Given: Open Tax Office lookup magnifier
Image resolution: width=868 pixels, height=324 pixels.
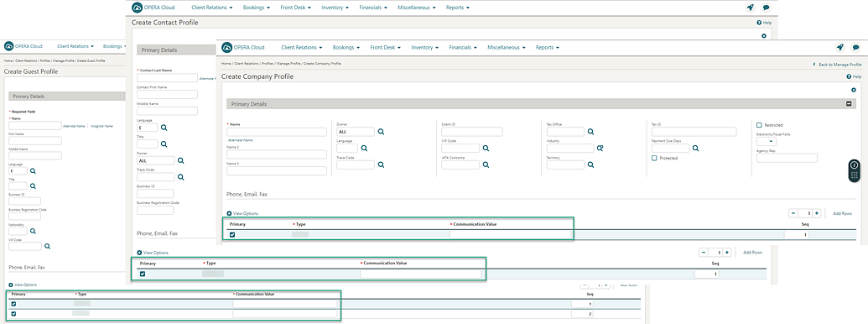Looking at the screenshot, I should [x=590, y=132].
